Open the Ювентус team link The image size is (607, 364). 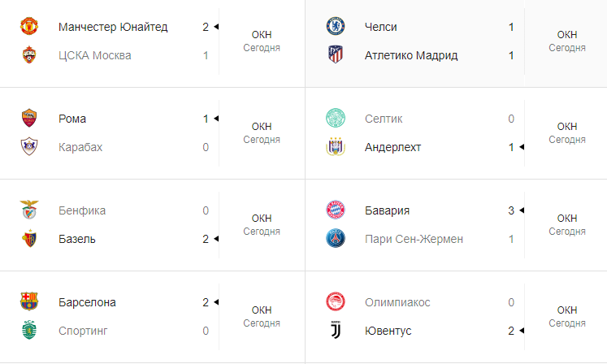(x=388, y=331)
